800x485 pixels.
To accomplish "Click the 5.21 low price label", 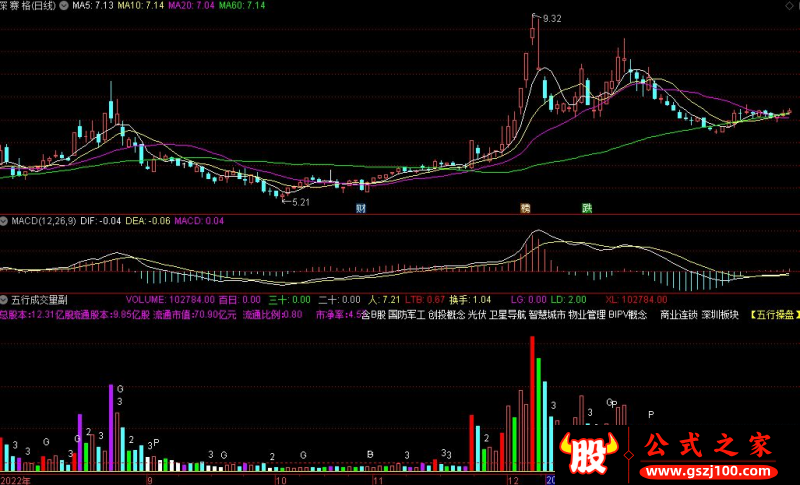I will point(301,202).
